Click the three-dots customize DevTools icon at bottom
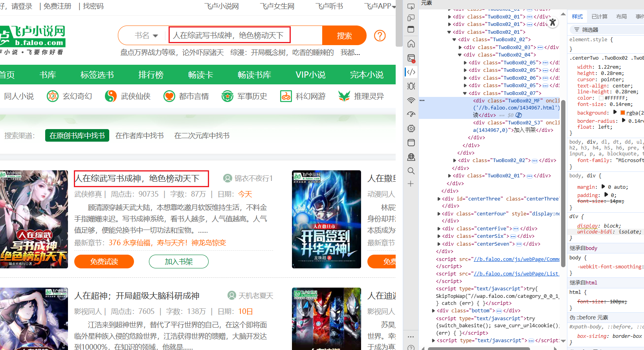644x350 pixels. click(411, 337)
